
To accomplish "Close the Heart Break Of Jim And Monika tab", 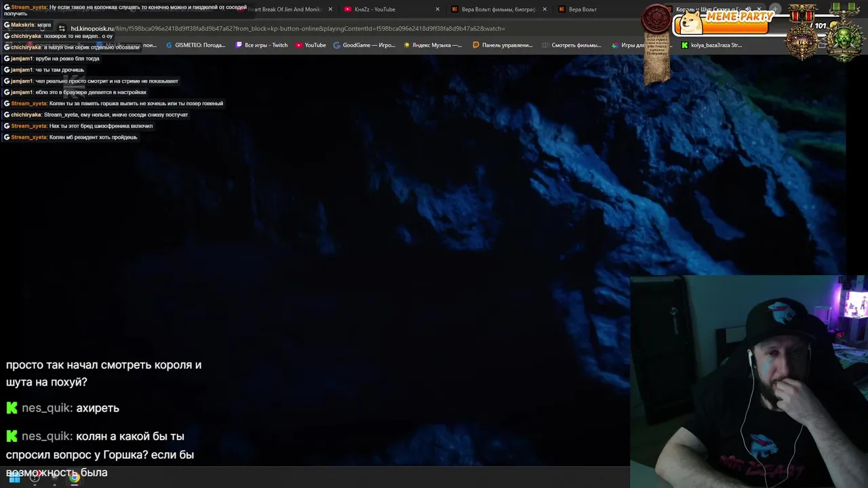I will (x=330, y=9).
